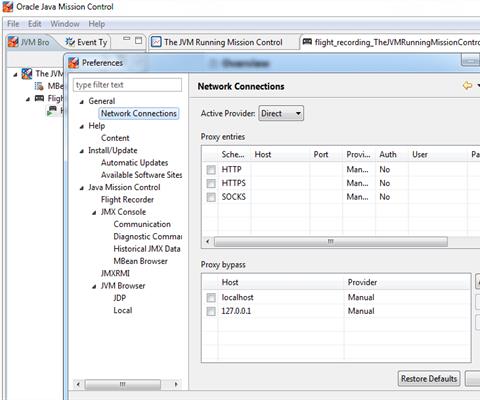Click the User column header
The image size is (480, 400).
[438, 154]
